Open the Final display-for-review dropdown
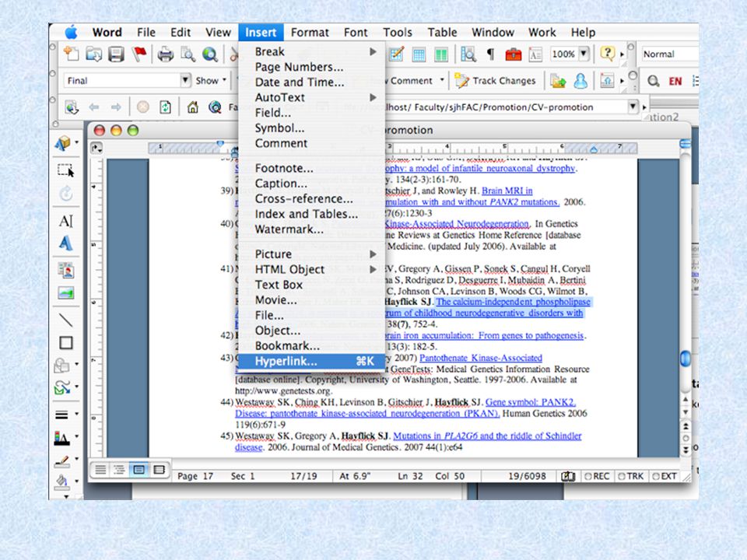The image size is (747, 560). pyautogui.click(x=185, y=80)
